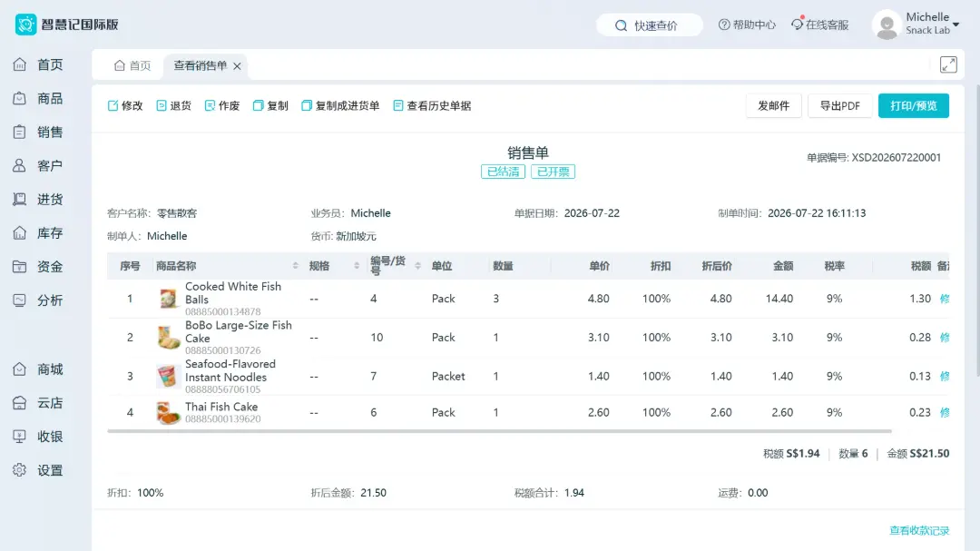The width and height of the screenshot is (980, 551).
Task: Click the 打印/预览 button
Action: 913,105
